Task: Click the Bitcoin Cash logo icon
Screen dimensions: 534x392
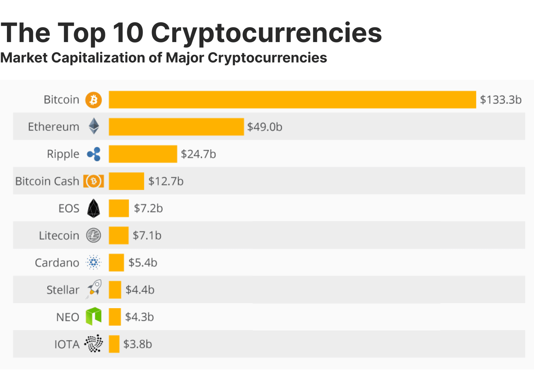Action: click(94, 181)
